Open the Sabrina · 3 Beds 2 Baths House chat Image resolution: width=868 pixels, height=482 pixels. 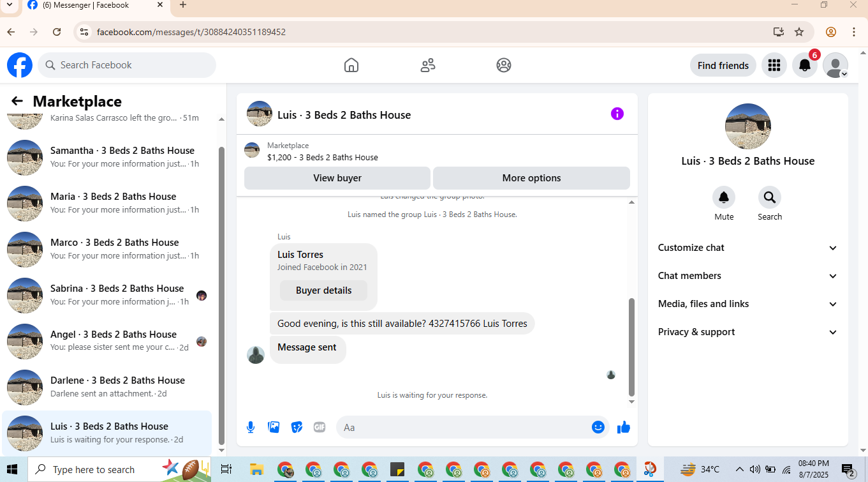(107, 296)
